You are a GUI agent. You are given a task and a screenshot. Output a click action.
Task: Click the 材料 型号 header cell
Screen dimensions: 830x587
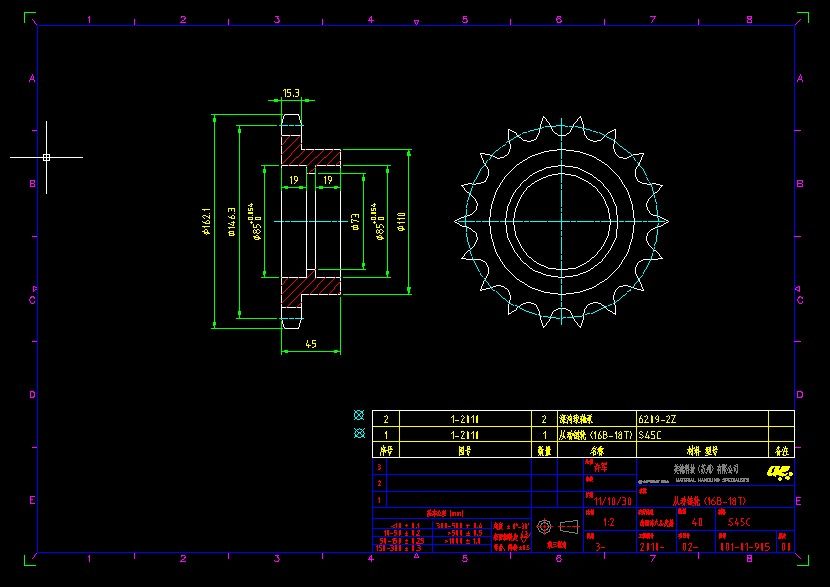[x=702, y=450]
